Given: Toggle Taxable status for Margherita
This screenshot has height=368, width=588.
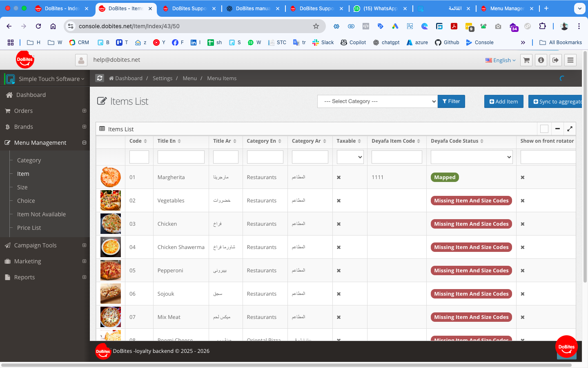Looking at the screenshot, I should (339, 177).
